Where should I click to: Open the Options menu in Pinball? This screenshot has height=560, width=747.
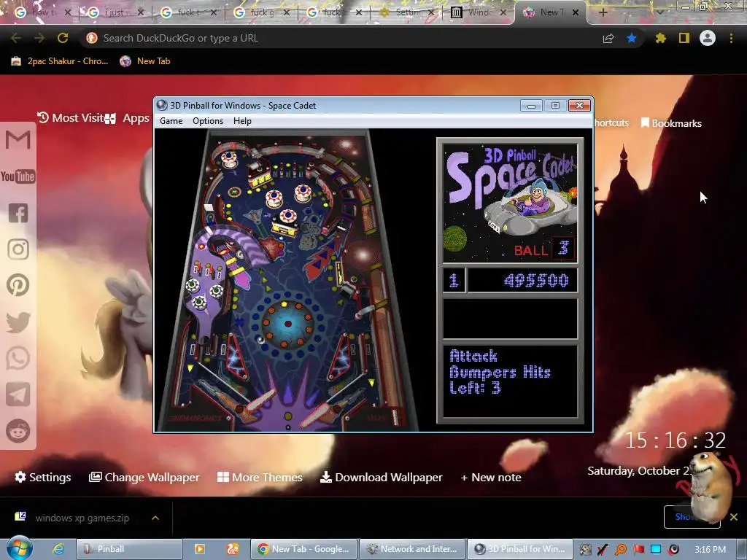click(x=208, y=121)
